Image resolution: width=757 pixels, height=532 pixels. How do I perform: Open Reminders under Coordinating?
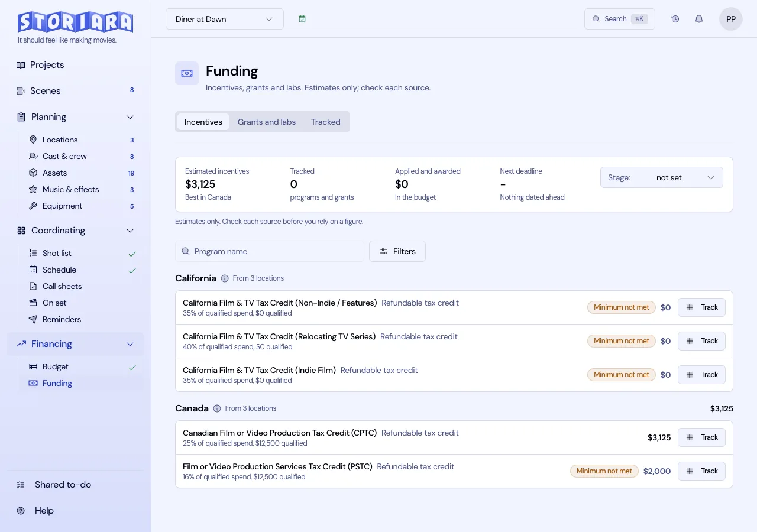pos(81,319)
